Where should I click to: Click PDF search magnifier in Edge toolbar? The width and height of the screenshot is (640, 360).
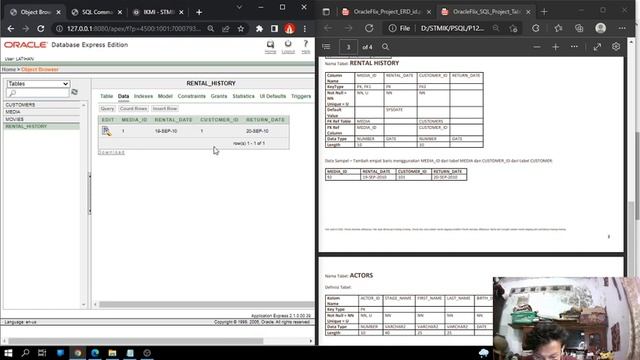pyautogui.click(x=385, y=47)
